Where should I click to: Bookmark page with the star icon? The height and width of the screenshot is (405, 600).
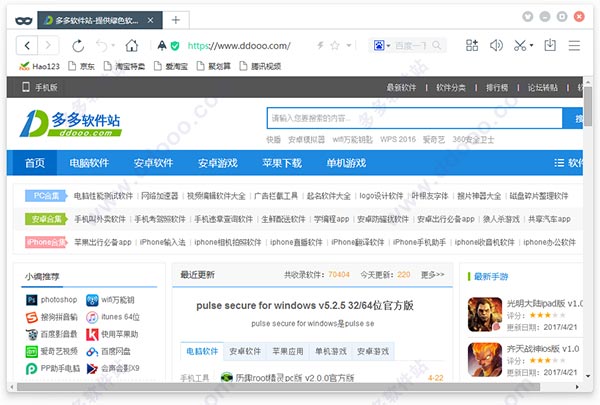pos(335,46)
